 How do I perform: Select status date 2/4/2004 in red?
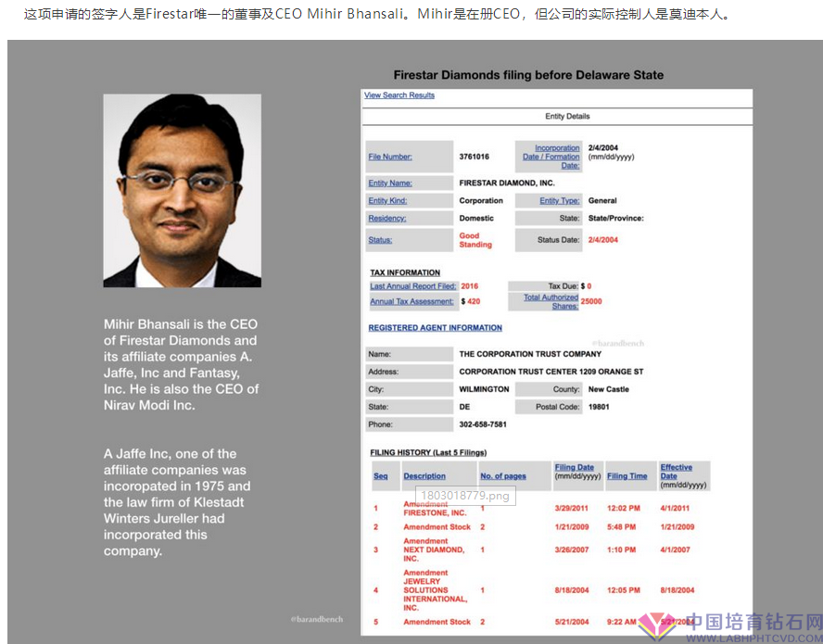click(x=603, y=240)
